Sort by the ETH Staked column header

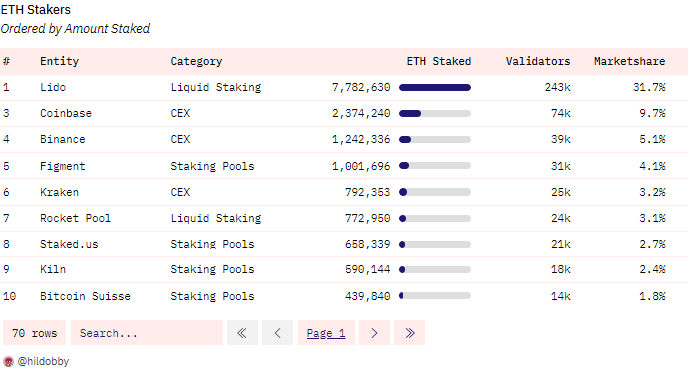pyautogui.click(x=439, y=61)
